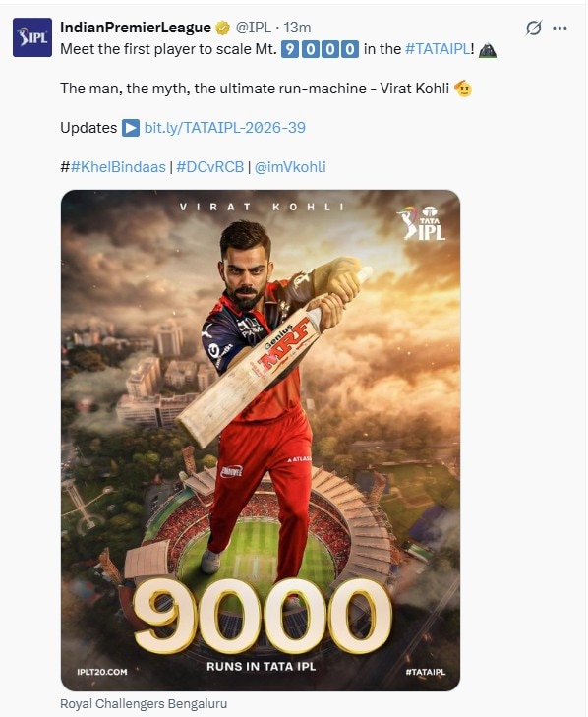Image resolution: width=588 pixels, height=717 pixels.
Task: Open the IPL profile avatar
Action: pyautogui.click(x=32, y=37)
